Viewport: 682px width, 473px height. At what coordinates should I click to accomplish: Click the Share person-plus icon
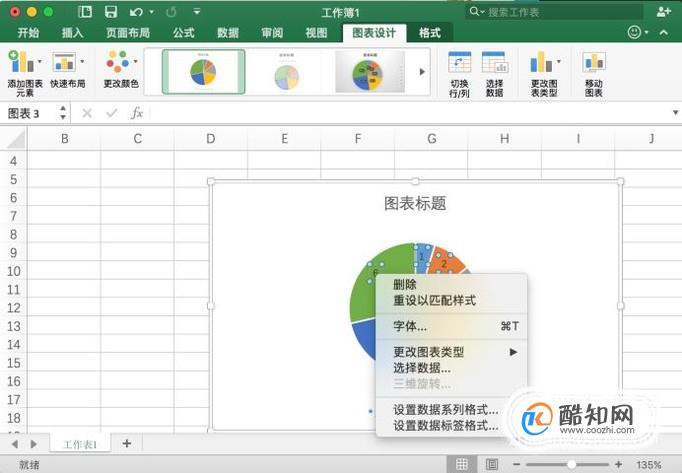[663, 12]
